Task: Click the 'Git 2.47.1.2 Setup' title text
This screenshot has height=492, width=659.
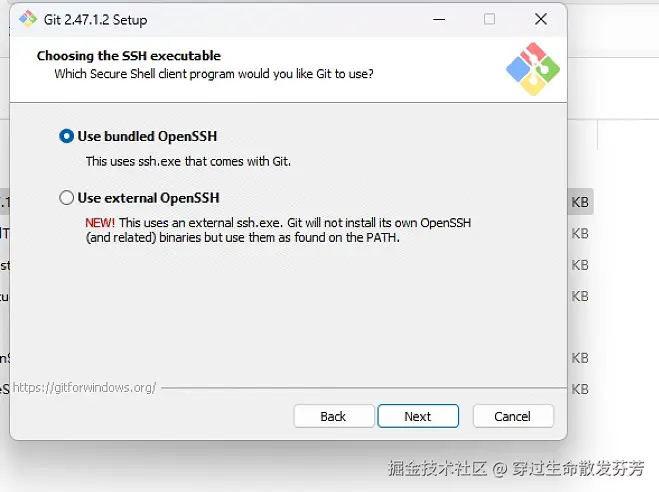Action: click(95, 20)
